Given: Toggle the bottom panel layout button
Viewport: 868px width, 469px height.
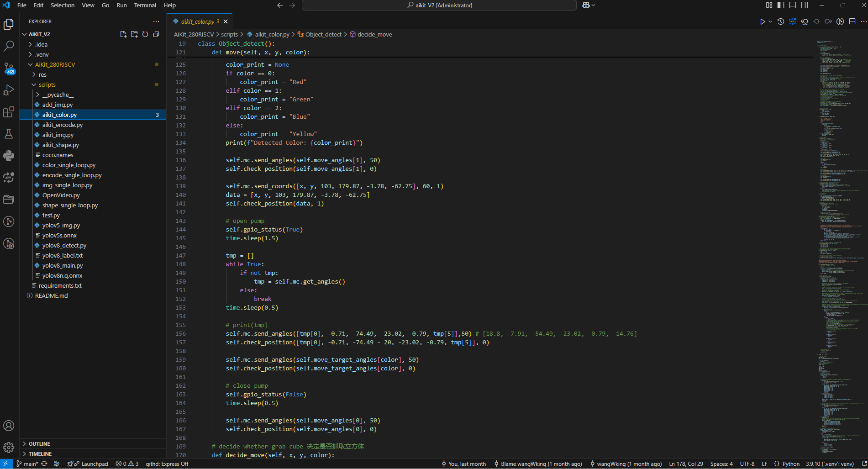Looking at the screenshot, I should 793,5.
